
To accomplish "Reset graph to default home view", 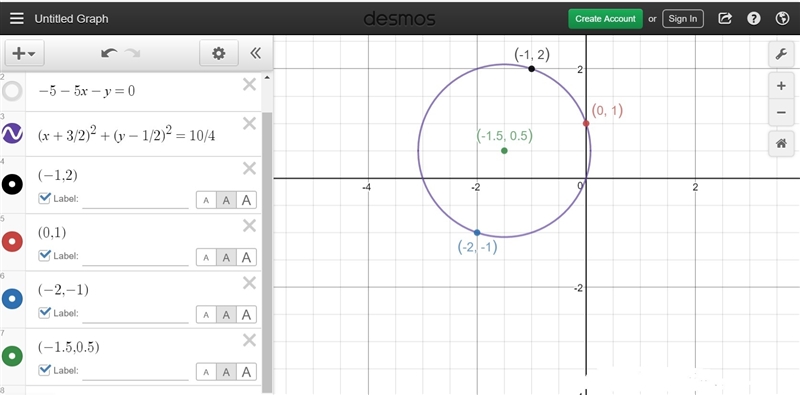I will pyautogui.click(x=781, y=144).
